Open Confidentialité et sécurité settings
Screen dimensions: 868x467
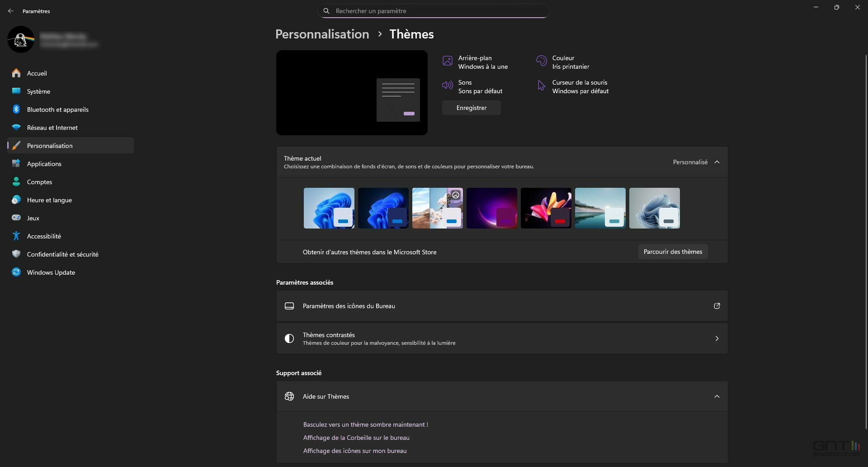tap(62, 254)
